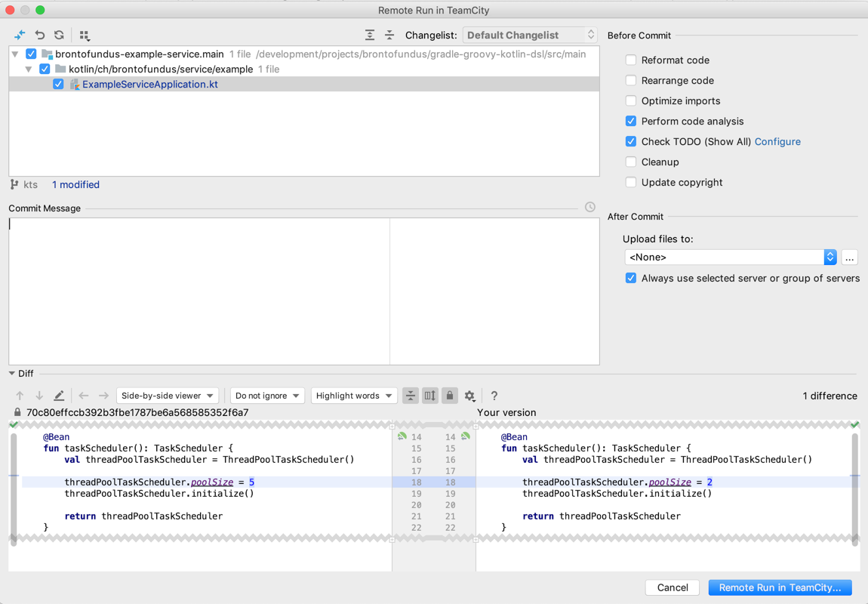Viewport: 868px width, 604px height.
Task: Uncheck the ExampleServiceApplication.kt file checkbox
Action: [x=58, y=84]
